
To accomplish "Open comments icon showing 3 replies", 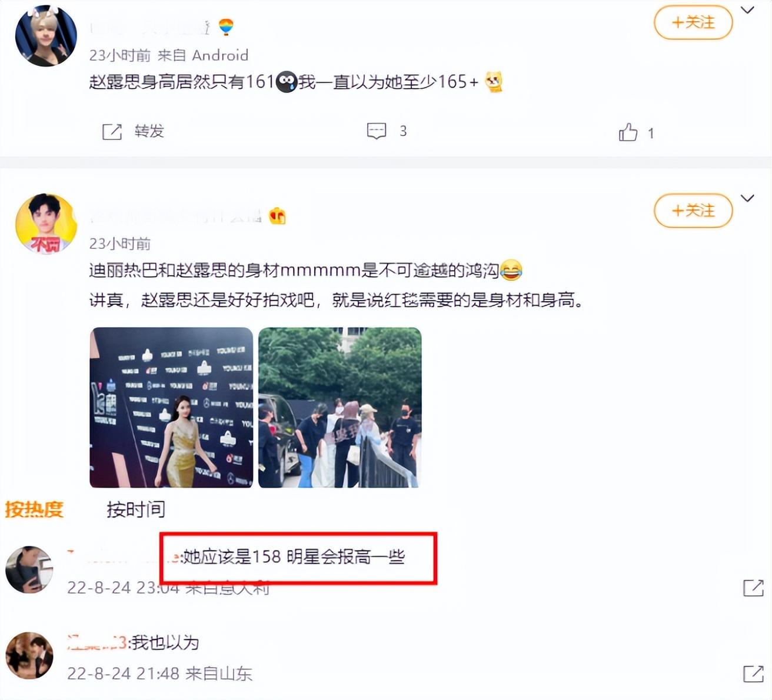I will tap(377, 131).
